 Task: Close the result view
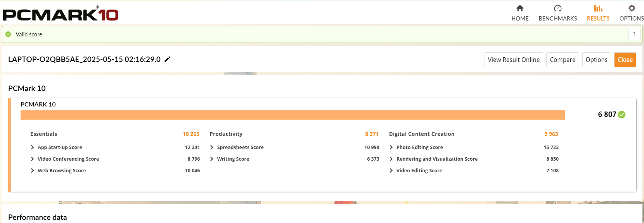point(625,60)
